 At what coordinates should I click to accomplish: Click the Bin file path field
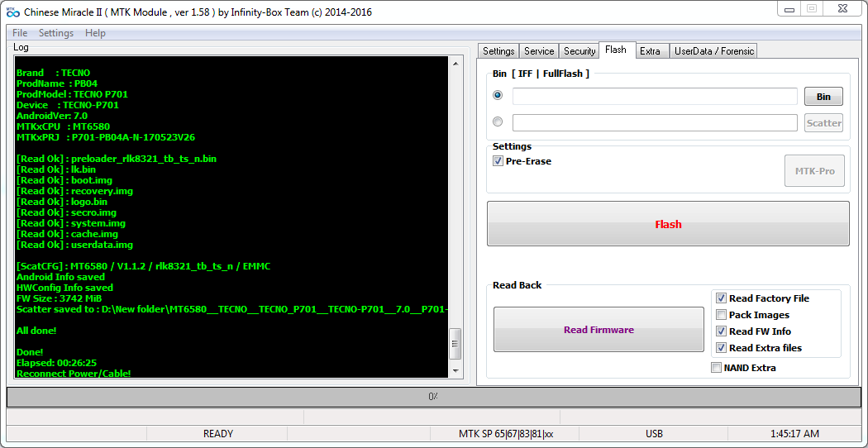coord(655,97)
